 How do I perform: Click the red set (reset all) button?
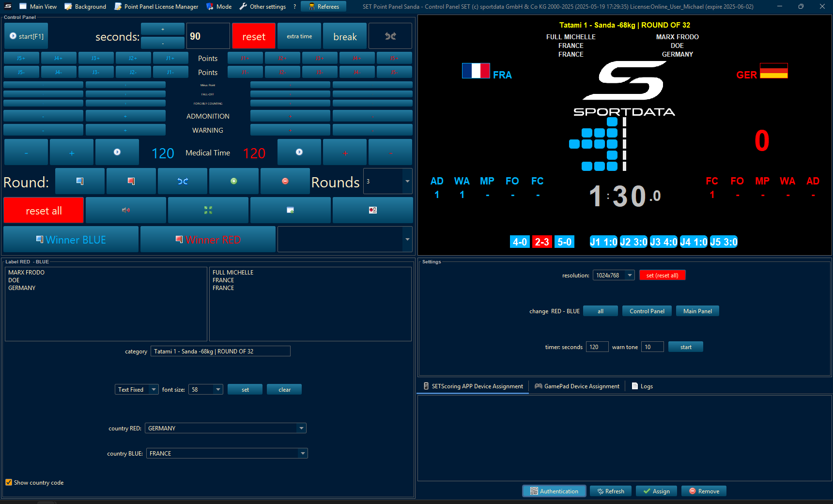662,275
